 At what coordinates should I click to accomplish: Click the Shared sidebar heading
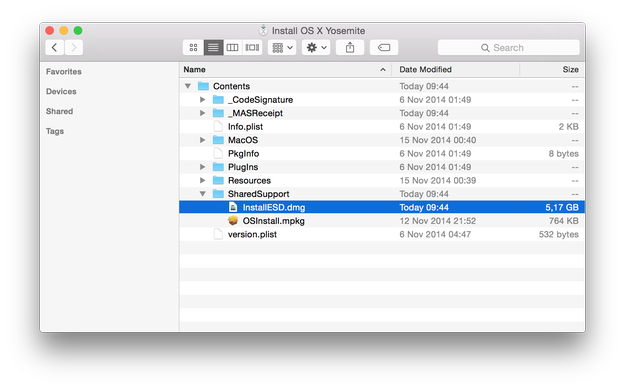pyautogui.click(x=59, y=111)
